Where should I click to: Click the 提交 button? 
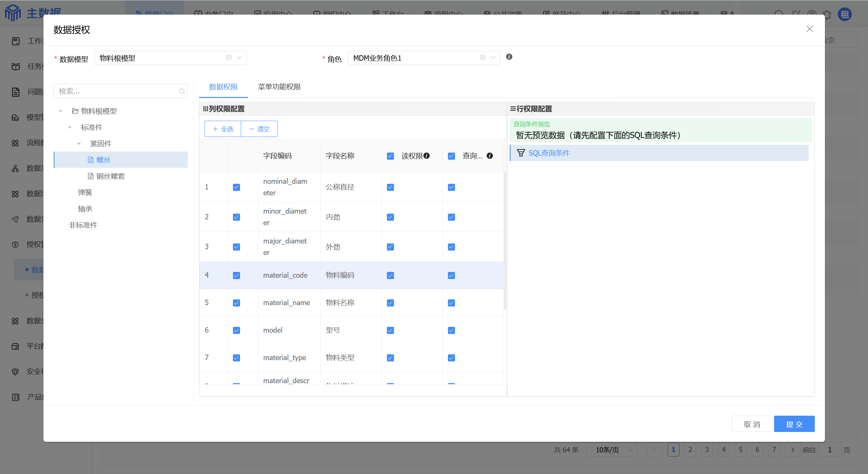(x=794, y=424)
